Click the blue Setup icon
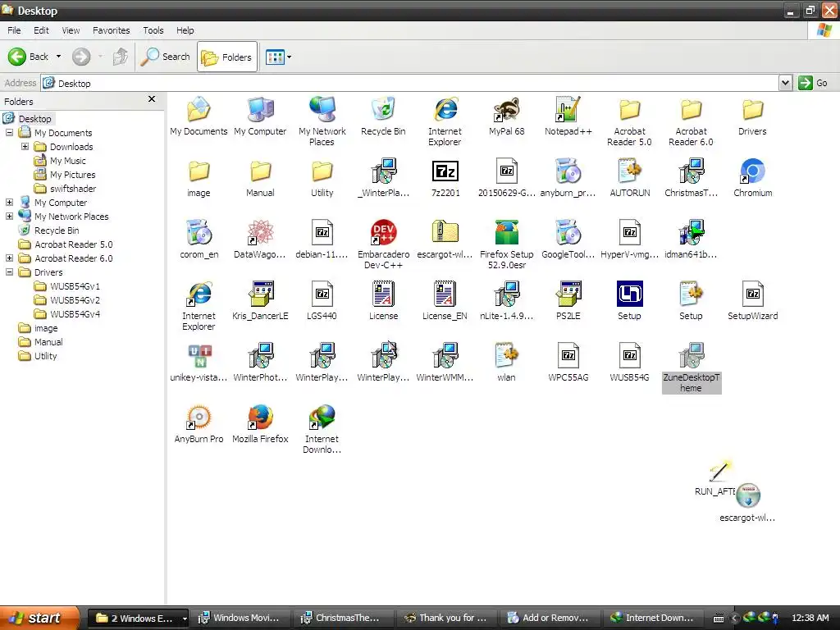The height and width of the screenshot is (630, 840). point(629,294)
